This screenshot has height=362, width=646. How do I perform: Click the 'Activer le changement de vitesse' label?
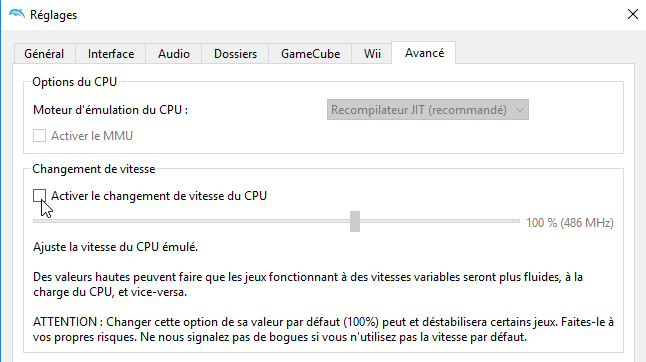pyautogui.click(x=159, y=196)
